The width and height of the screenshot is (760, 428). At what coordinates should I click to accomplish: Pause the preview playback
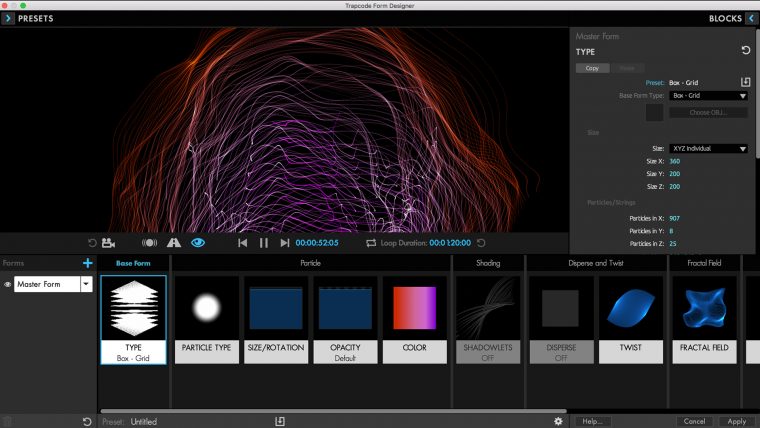264,242
